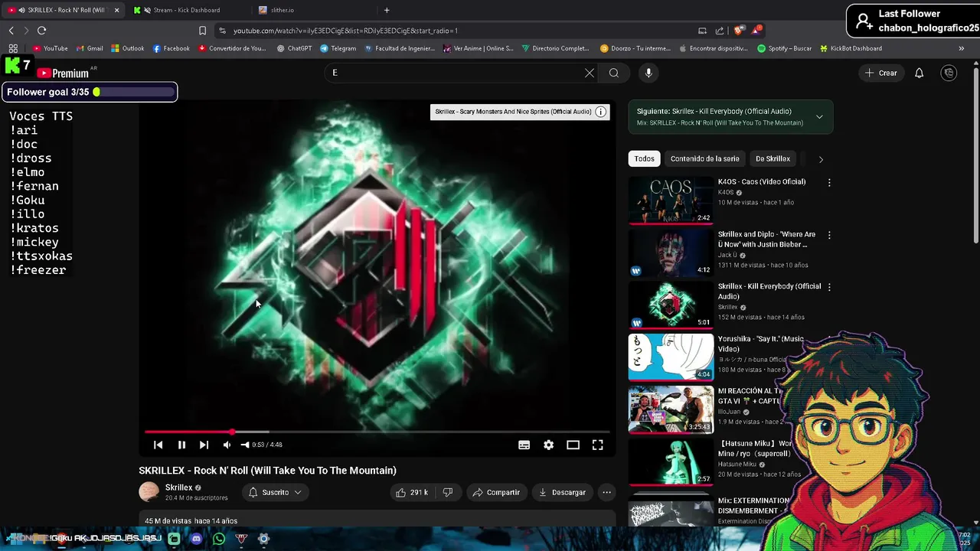Open the ChatGPT bookmark
The image size is (980, 551).
coord(294,48)
